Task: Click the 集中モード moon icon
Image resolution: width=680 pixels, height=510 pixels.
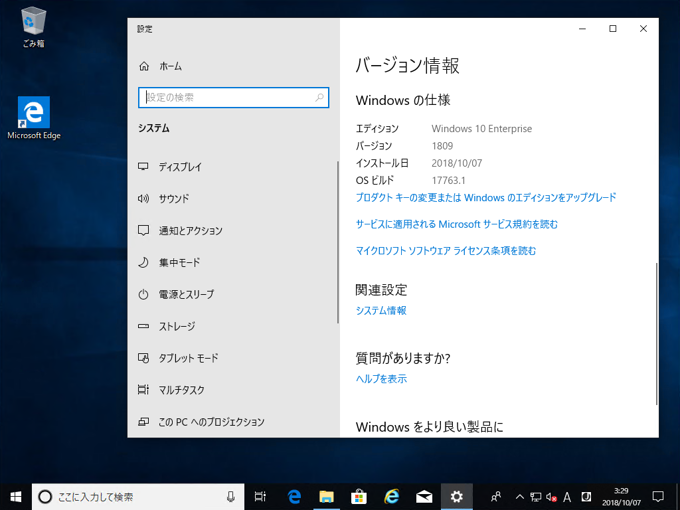Action: [x=143, y=262]
